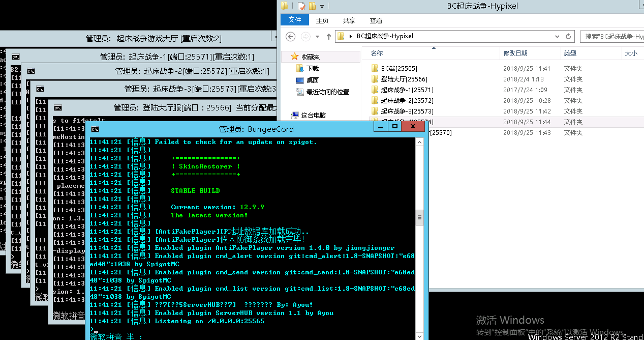
Task: Click 'Listening on /0.0.0.0:25565' console line
Action: tap(209, 321)
